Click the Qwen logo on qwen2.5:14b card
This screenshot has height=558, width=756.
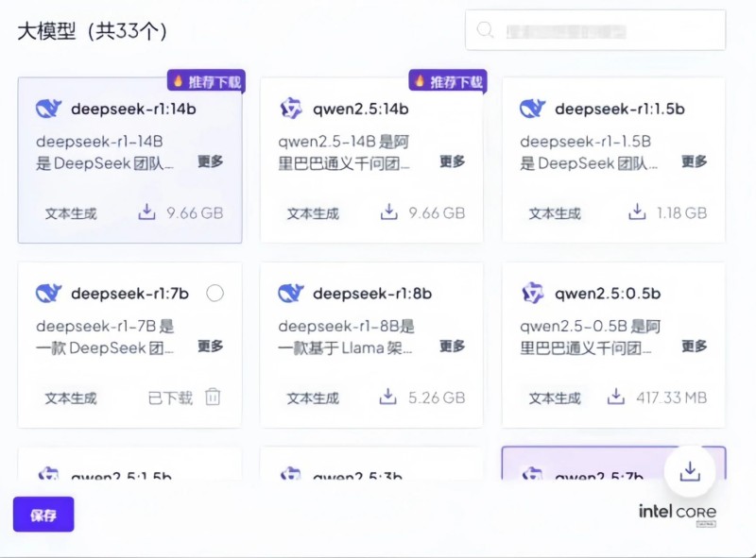[x=291, y=109]
